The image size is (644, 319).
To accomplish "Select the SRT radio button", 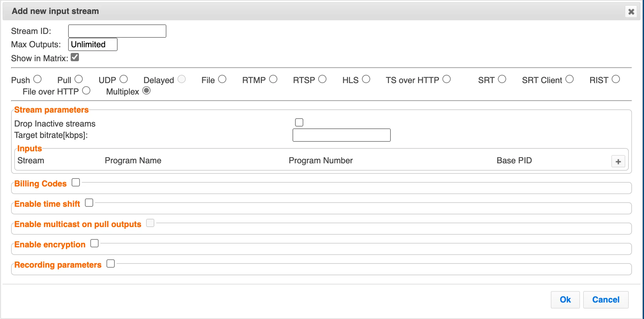I will (x=502, y=79).
